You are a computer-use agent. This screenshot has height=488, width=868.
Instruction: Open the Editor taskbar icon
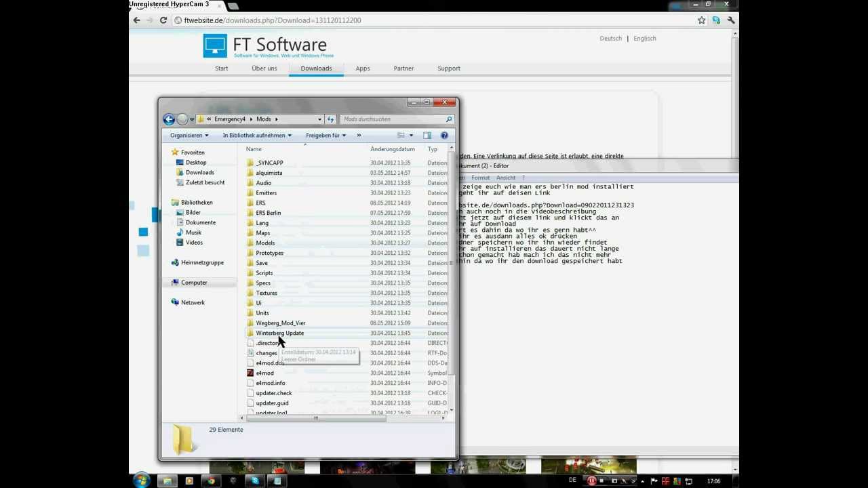coord(277,481)
